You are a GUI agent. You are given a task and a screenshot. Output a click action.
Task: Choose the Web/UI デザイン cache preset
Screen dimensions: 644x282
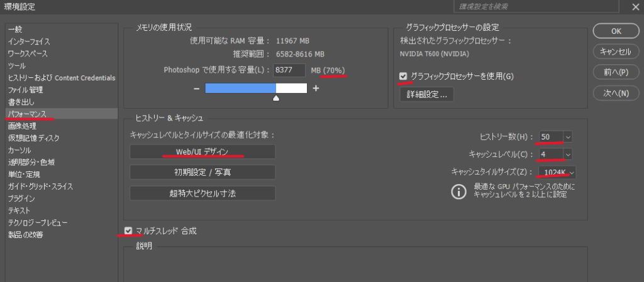pos(203,152)
